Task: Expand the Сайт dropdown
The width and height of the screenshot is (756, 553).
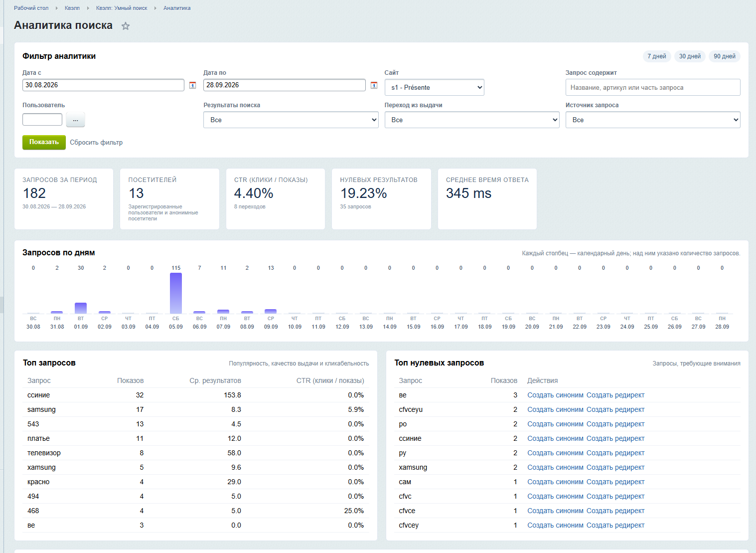Action: [435, 87]
